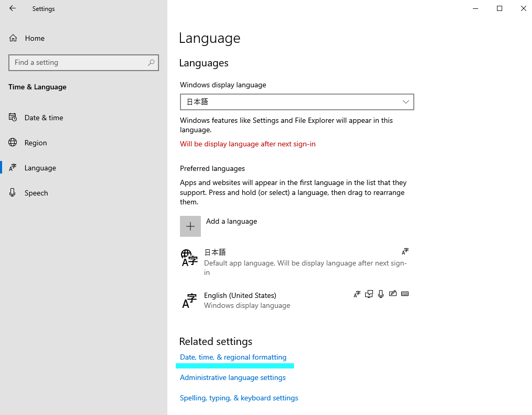This screenshot has height=415, width=532.
Task: Expand display language list using chevron arrow
Action: 405,102
